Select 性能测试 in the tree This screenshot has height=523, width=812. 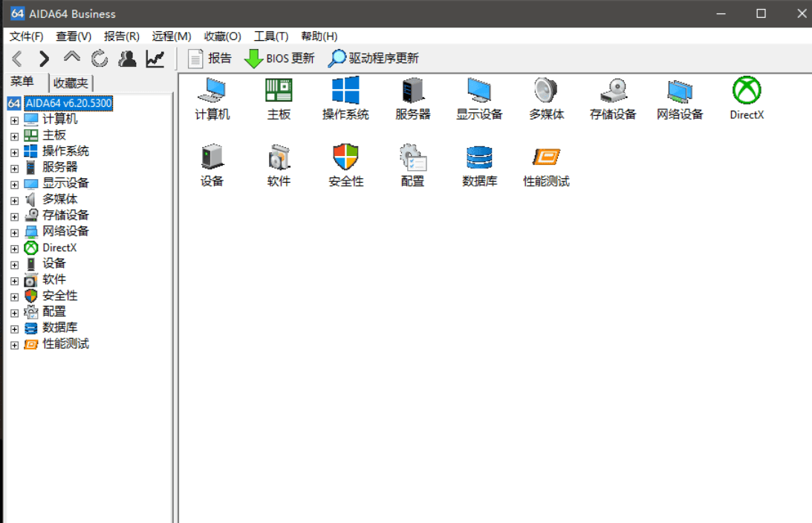[66, 343]
